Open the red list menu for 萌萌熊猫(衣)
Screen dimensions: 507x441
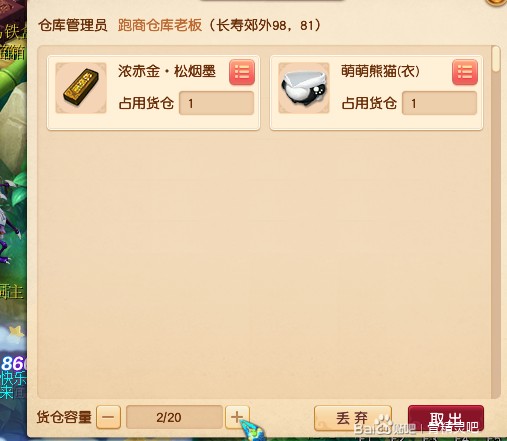point(465,72)
